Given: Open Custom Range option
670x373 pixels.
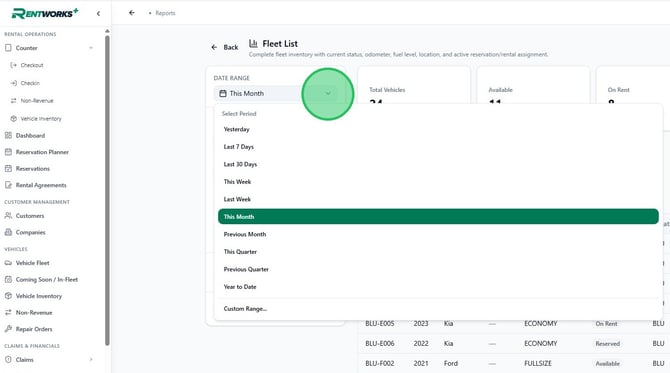Looking at the screenshot, I should click(438, 308).
